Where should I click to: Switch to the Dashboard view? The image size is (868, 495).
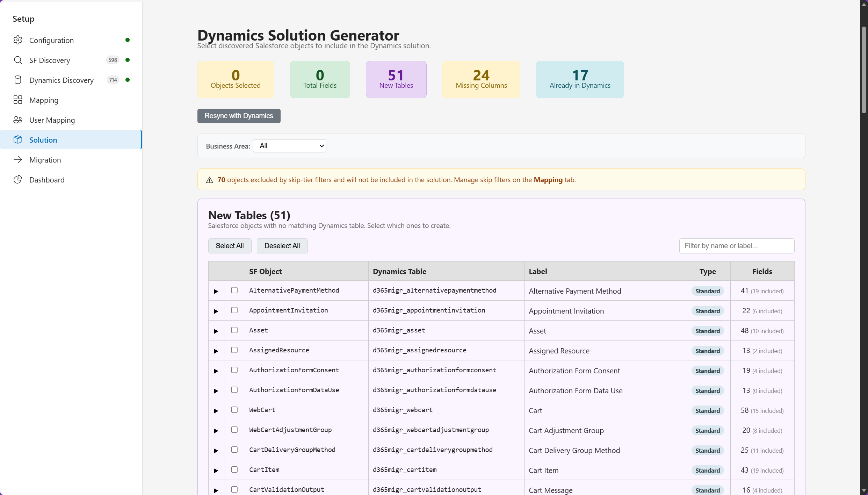pos(71,180)
